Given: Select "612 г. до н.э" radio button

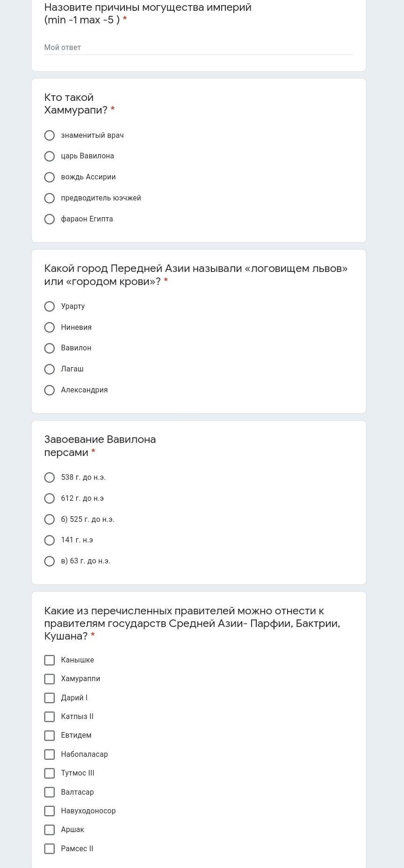Looking at the screenshot, I should pos(50,498).
